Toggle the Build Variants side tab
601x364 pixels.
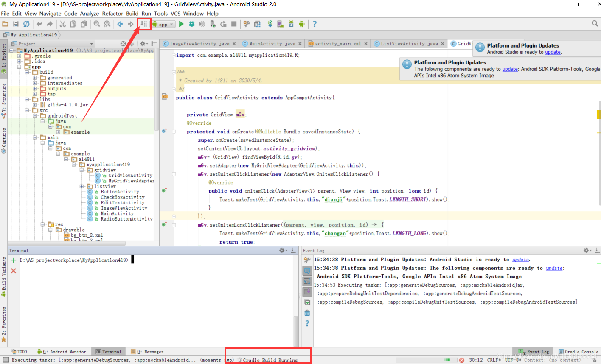(4, 277)
